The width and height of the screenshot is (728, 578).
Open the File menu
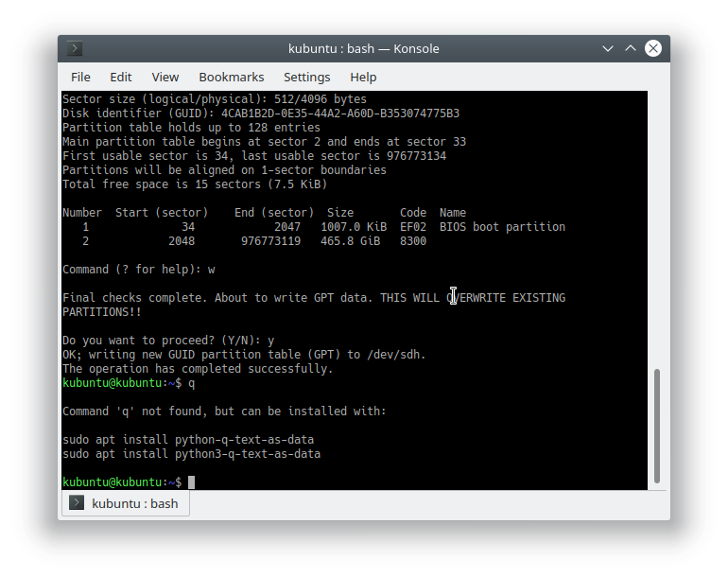point(80,77)
